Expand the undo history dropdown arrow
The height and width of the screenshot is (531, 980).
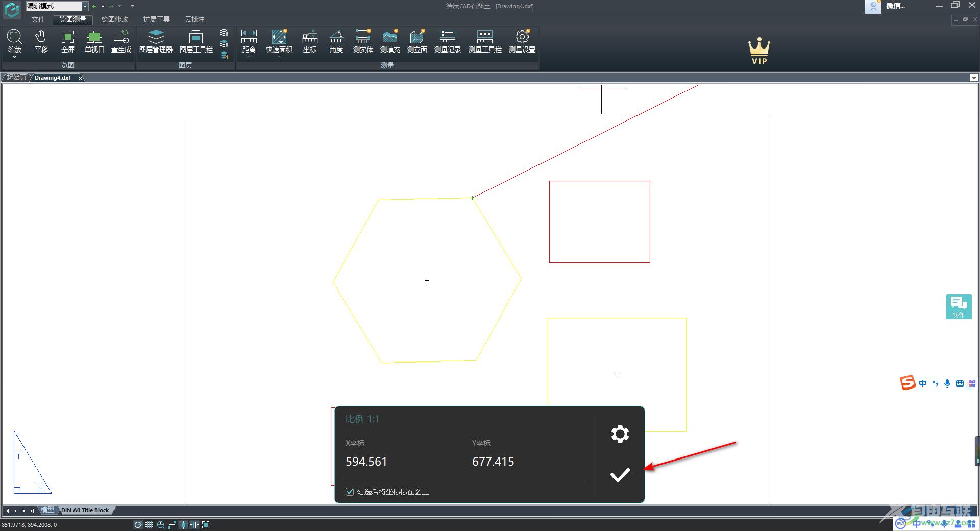point(103,6)
